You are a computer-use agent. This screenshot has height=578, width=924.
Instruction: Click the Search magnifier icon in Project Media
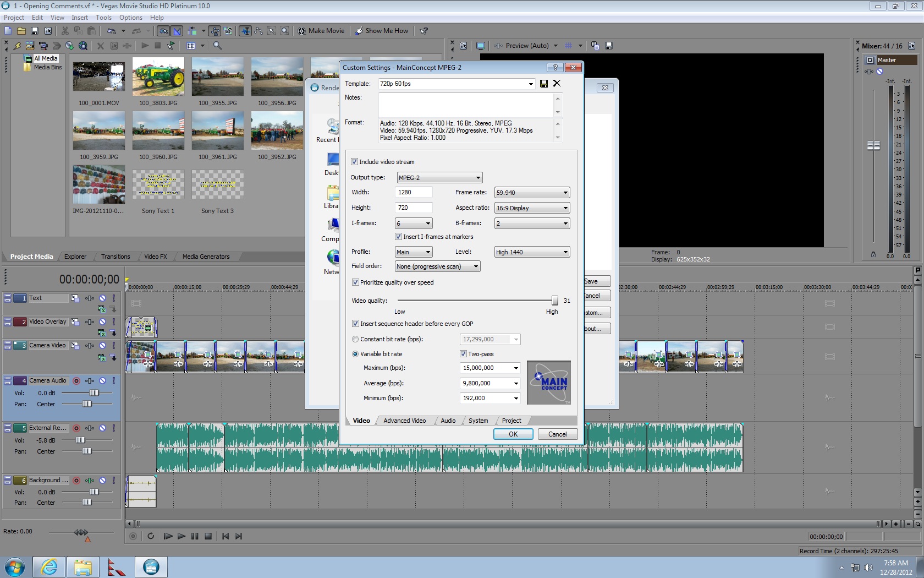pos(217,46)
